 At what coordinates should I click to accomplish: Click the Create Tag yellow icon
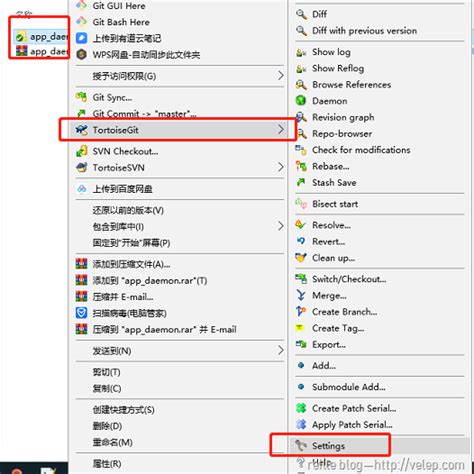point(300,328)
